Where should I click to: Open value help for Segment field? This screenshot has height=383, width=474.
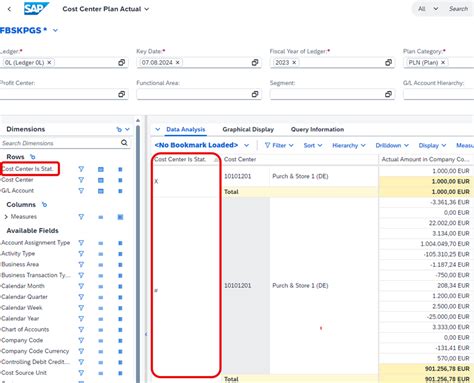point(388,94)
